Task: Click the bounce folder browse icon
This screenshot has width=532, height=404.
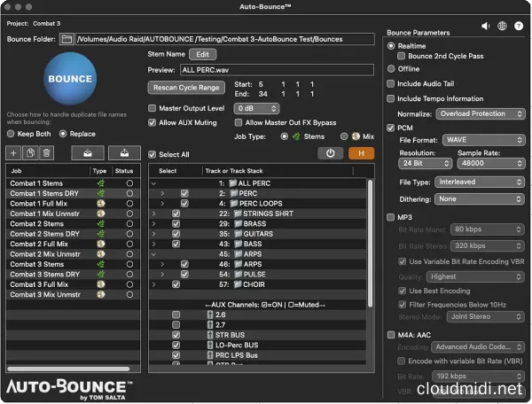Action: [66, 39]
